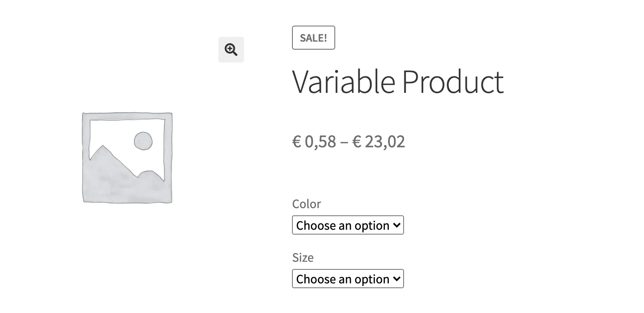Image resolution: width=644 pixels, height=313 pixels.
Task: Click the SALE! badge
Action: tap(314, 38)
